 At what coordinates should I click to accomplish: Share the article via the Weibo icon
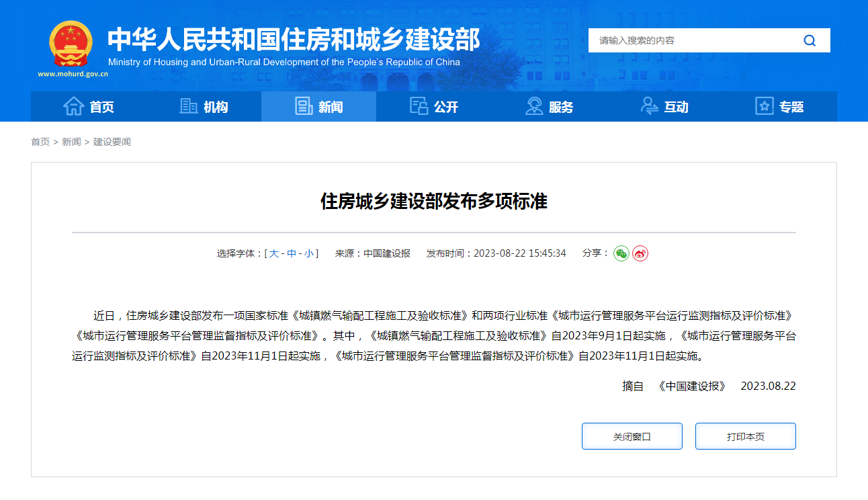point(640,254)
